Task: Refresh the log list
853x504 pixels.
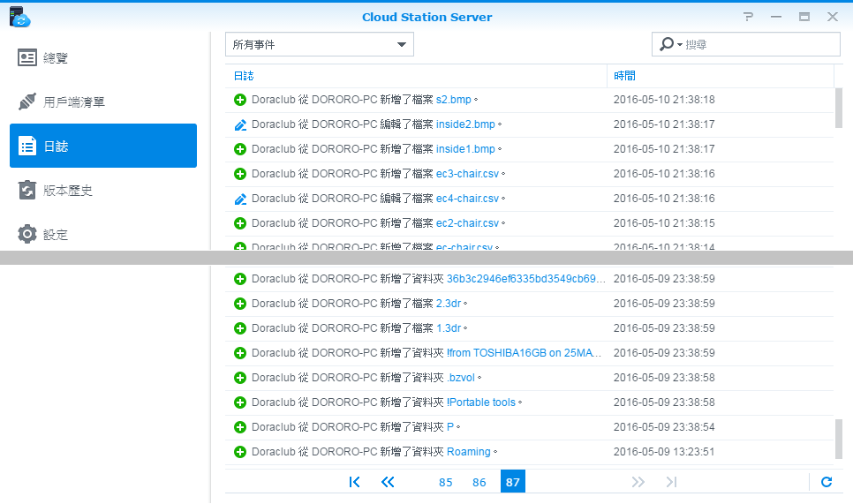Action: pos(827,482)
